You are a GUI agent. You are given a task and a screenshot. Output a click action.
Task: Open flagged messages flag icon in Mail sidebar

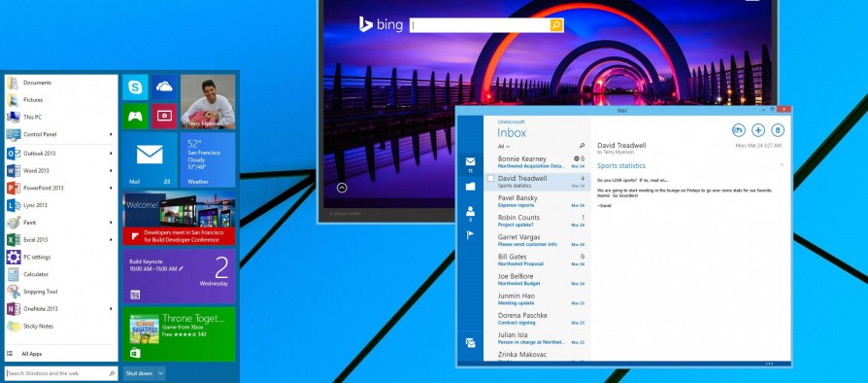[470, 235]
